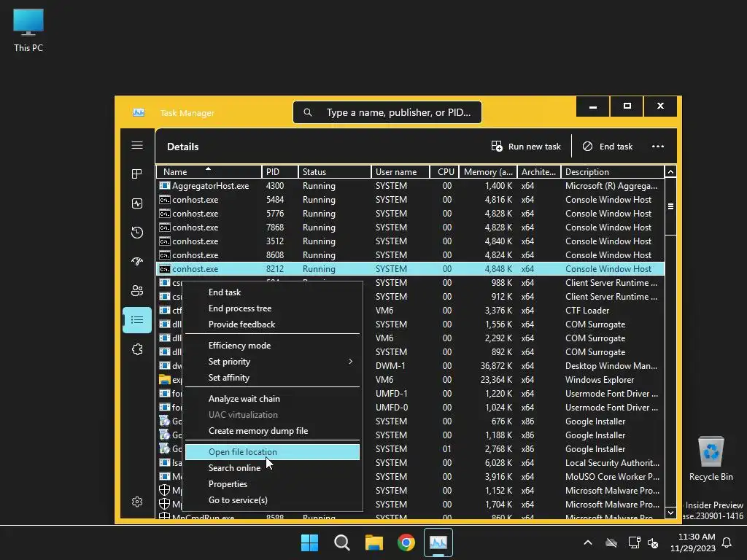The height and width of the screenshot is (560, 747).
Task: Open the App history page icon
Action: point(137,233)
